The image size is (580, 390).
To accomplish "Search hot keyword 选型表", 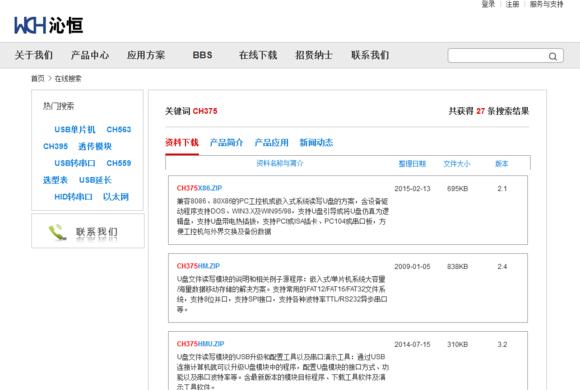I will (55, 180).
